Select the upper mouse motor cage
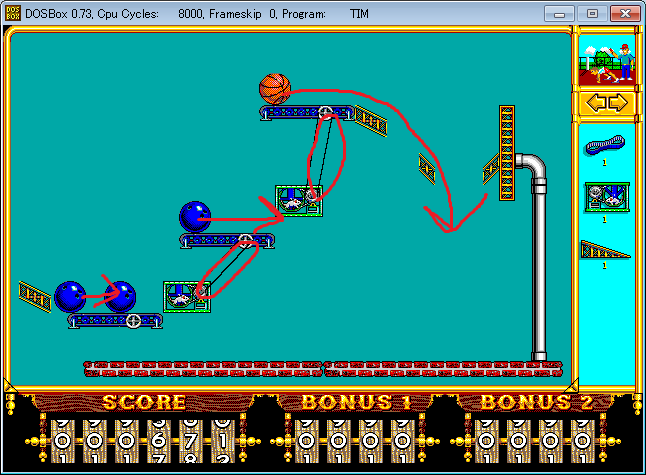Viewport: 646px width, 475px height. [x=299, y=201]
